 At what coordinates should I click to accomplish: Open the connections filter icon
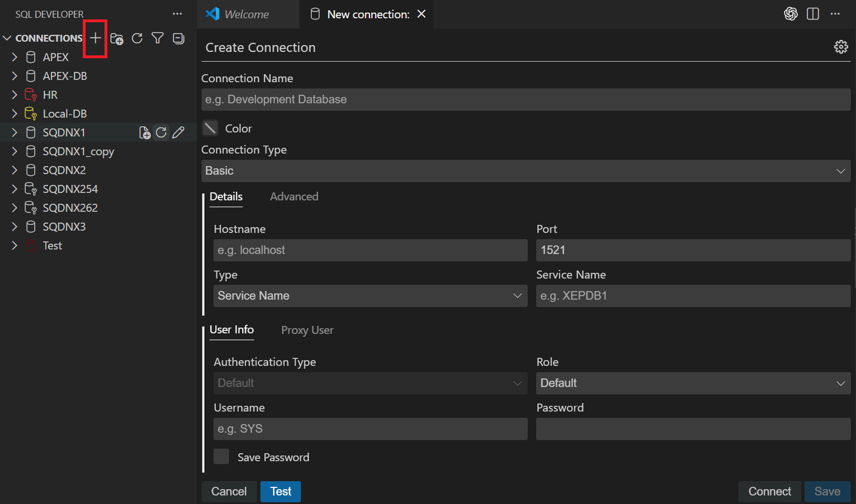pyautogui.click(x=158, y=38)
